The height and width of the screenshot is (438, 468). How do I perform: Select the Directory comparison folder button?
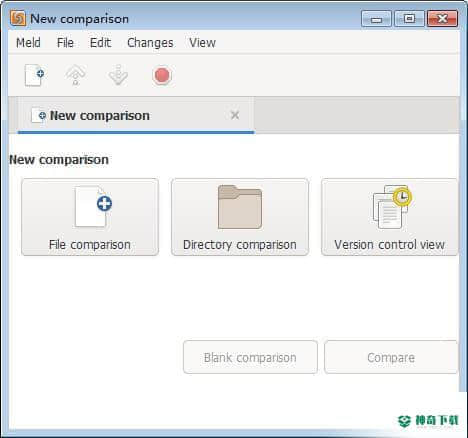240,217
